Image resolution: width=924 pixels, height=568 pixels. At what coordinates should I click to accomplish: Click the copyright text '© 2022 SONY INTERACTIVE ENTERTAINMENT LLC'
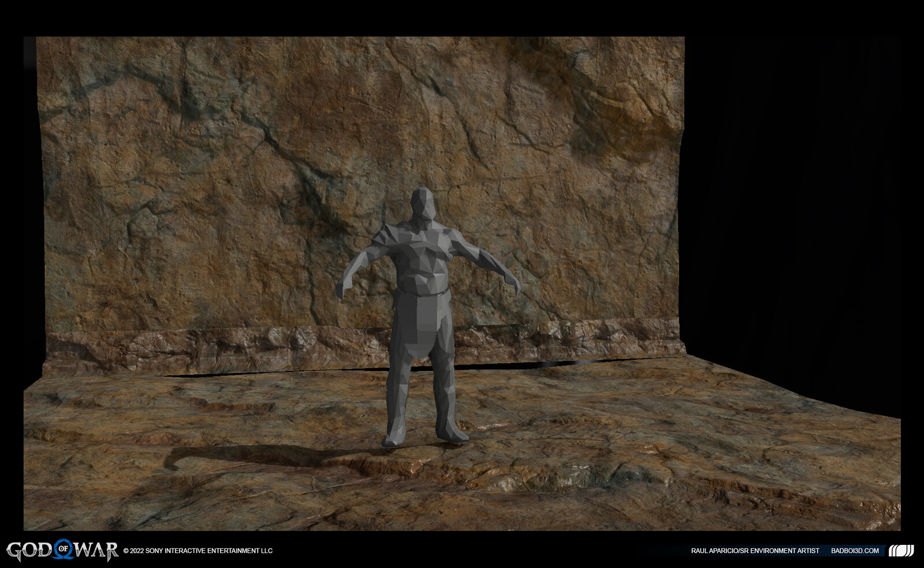(198, 551)
